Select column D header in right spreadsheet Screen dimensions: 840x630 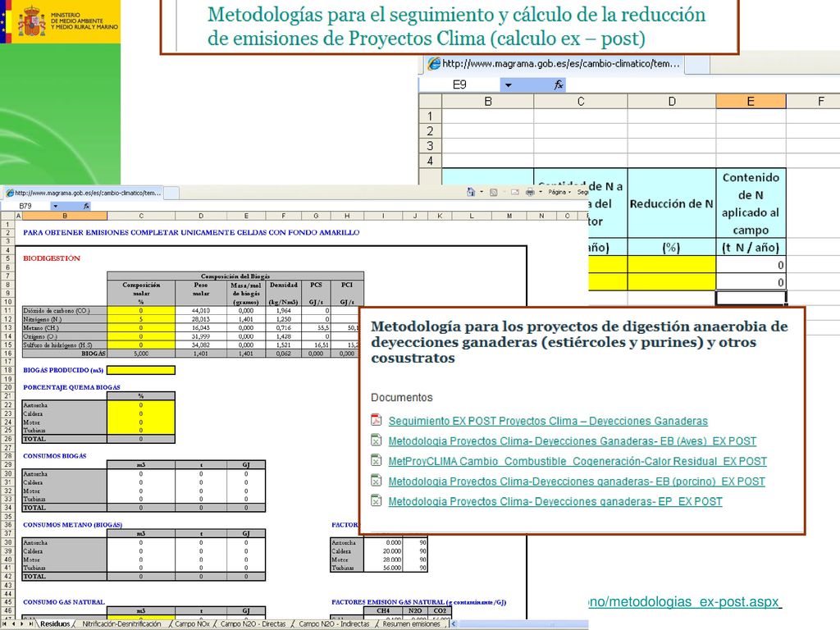[672, 101]
